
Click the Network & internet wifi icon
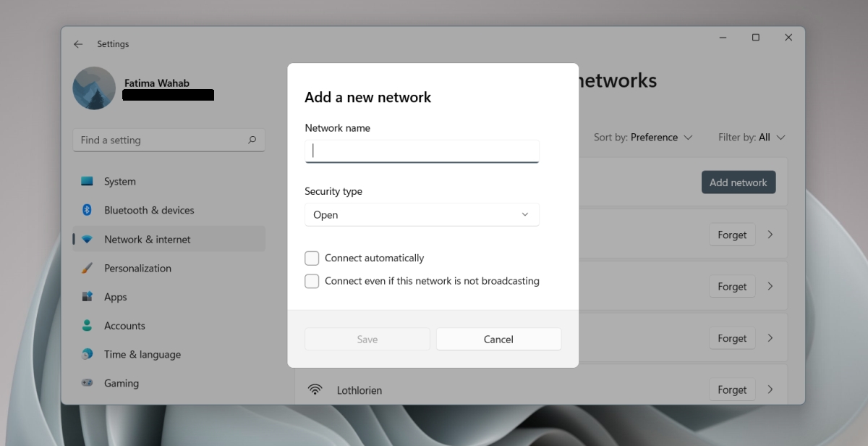[x=87, y=239]
